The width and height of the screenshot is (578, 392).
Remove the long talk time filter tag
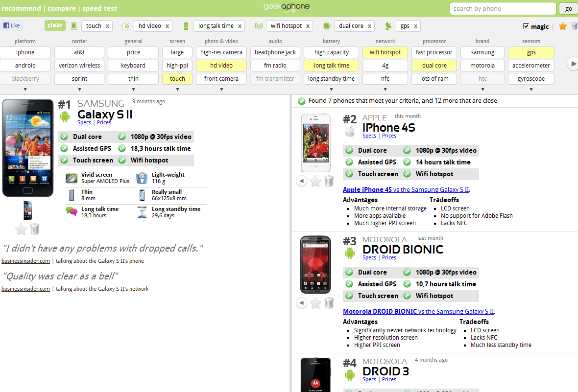(x=240, y=26)
